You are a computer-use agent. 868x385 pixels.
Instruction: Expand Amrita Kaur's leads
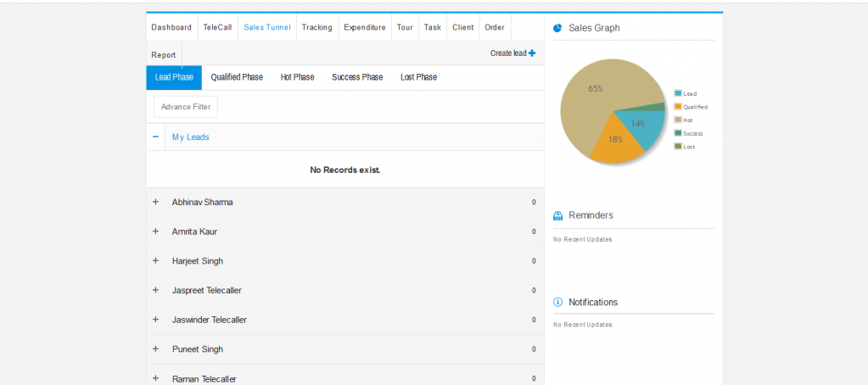pyautogui.click(x=155, y=232)
